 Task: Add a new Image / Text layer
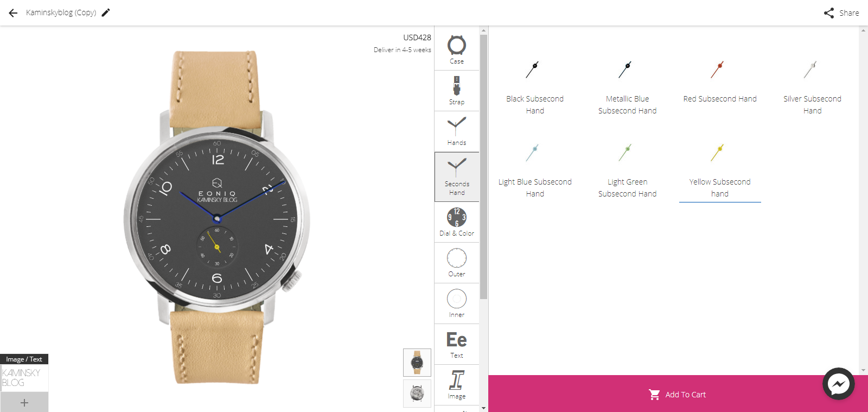24,402
